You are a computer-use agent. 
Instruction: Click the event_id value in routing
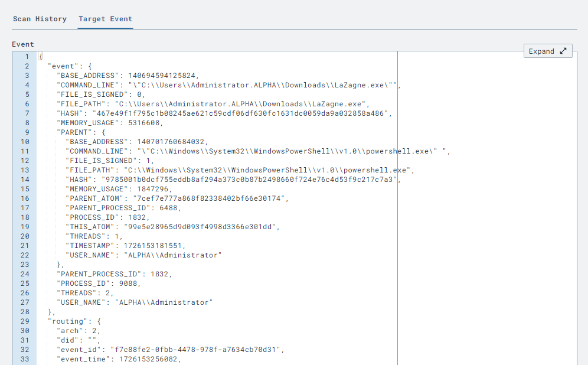coord(197,350)
